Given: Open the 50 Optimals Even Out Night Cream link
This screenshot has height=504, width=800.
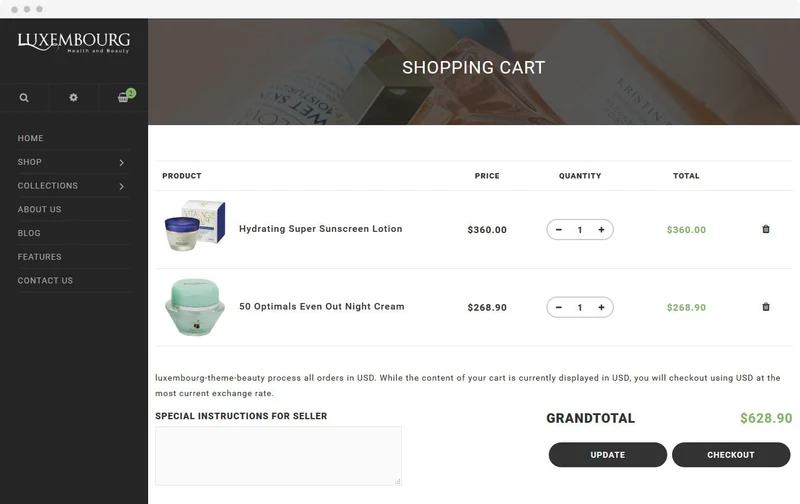Looking at the screenshot, I should pyautogui.click(x=321, y=307).
